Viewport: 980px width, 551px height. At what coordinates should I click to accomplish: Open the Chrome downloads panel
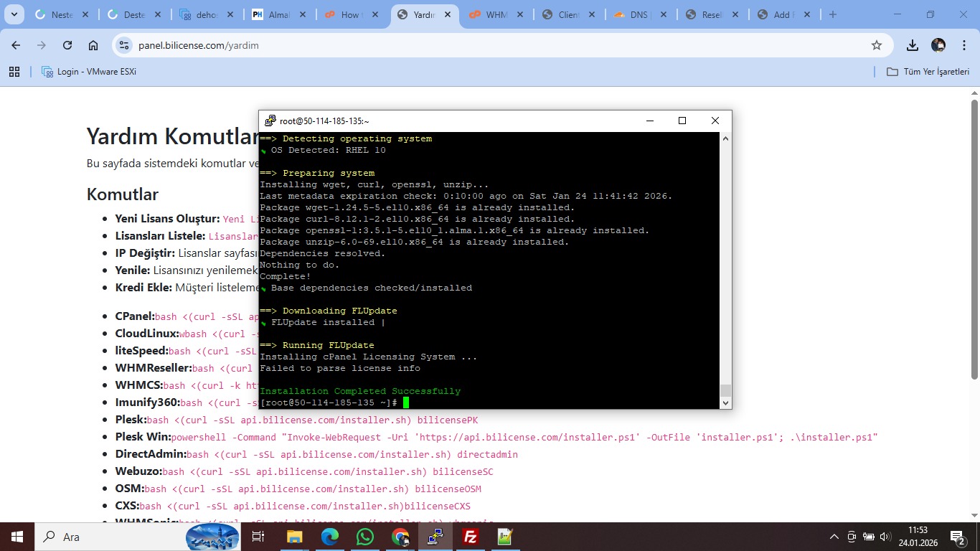click(913, 45)
